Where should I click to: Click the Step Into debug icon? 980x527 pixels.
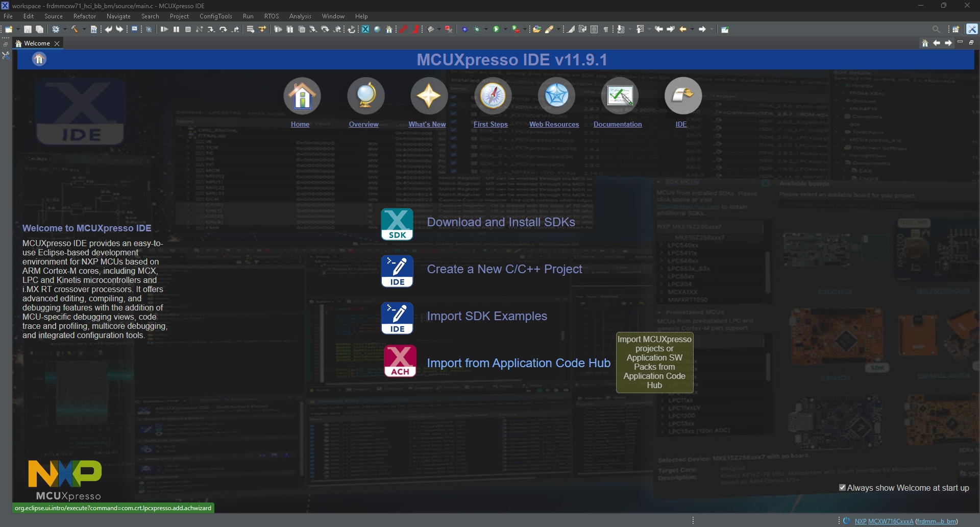point(211,29)
